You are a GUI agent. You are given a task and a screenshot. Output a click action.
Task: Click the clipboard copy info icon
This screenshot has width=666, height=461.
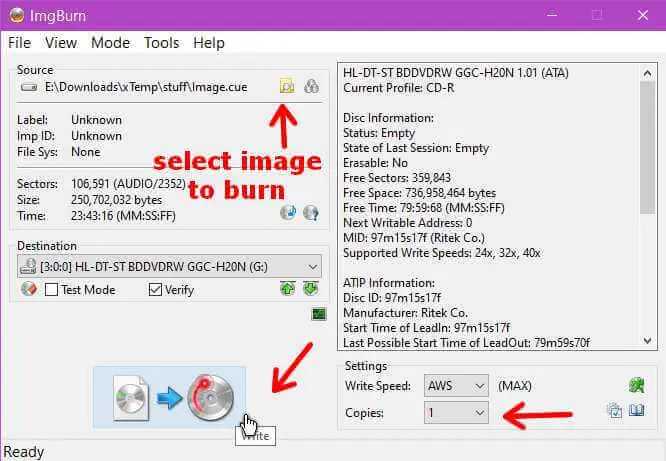click(614, 410)
